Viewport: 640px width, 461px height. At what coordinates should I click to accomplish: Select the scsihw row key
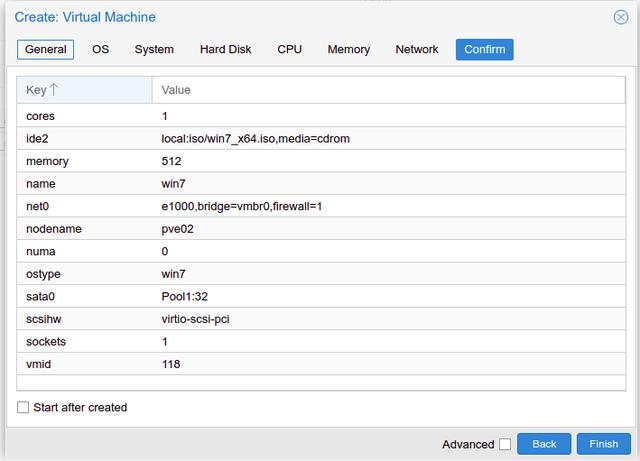[44, 319]
